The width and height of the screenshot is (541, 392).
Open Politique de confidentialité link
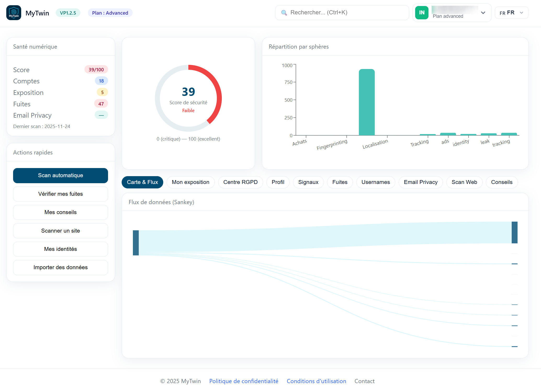(244, 381)
